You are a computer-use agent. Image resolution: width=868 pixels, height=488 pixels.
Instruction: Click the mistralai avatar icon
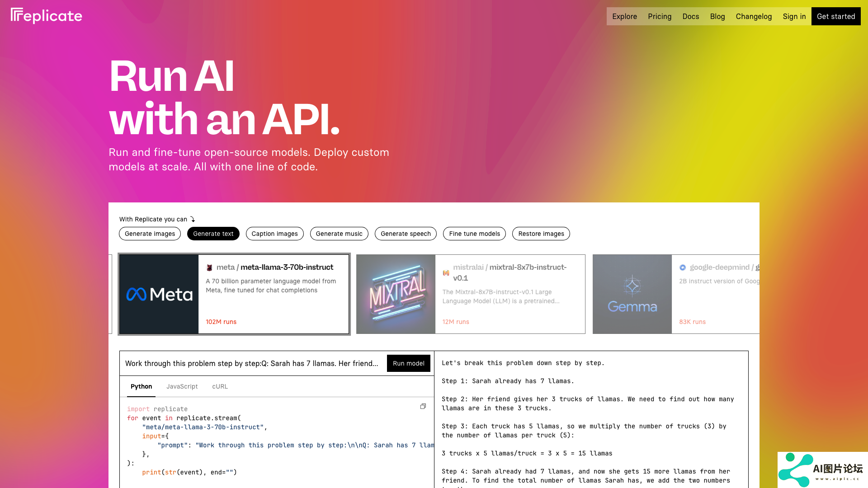(446, 272)
